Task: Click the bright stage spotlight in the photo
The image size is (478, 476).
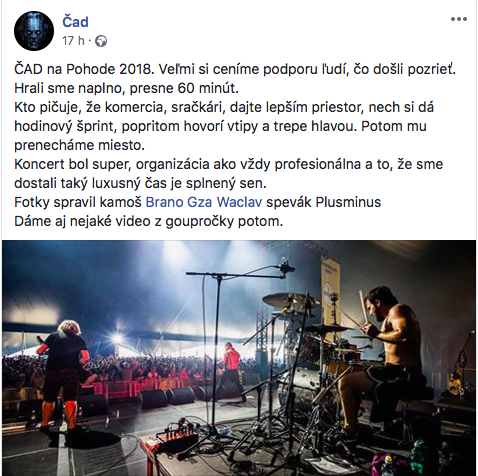Action: coord(117,339)
